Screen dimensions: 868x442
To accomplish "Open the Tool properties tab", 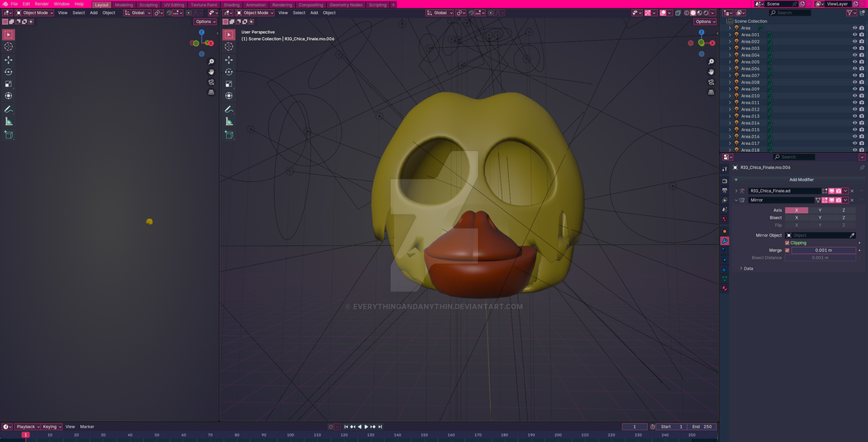I will [725, 169].
